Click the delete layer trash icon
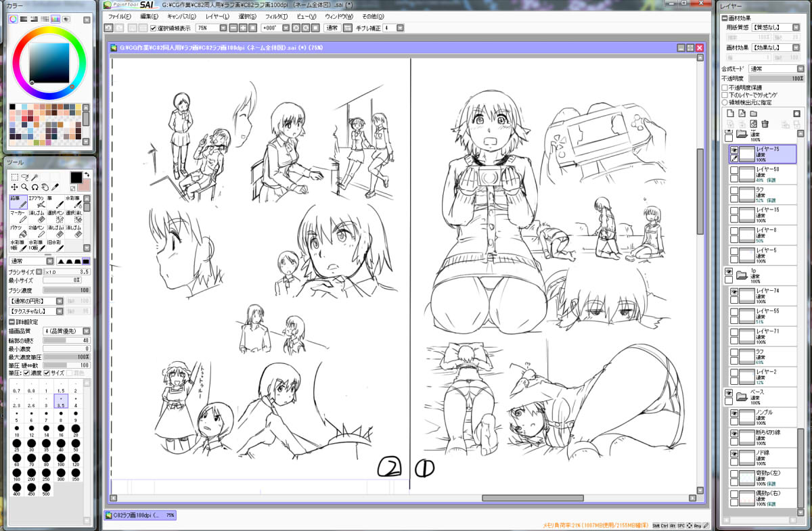Viewport: 812px width, 531px height. [x=765, y=124]
